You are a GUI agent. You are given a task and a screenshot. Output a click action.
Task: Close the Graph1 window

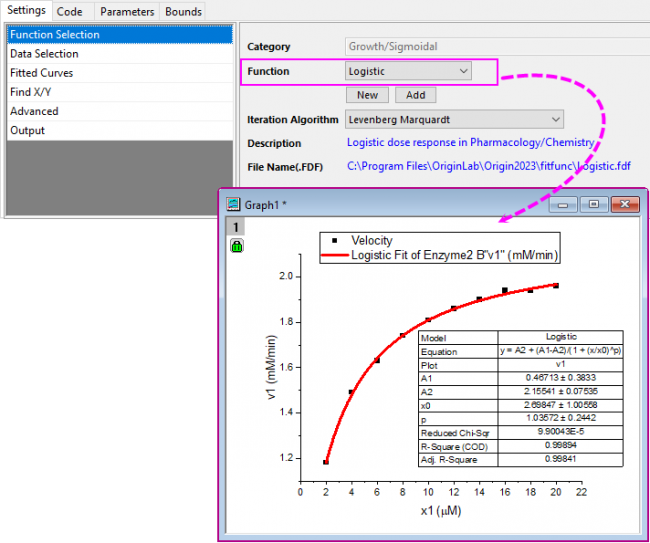click(x=624, y=204)
